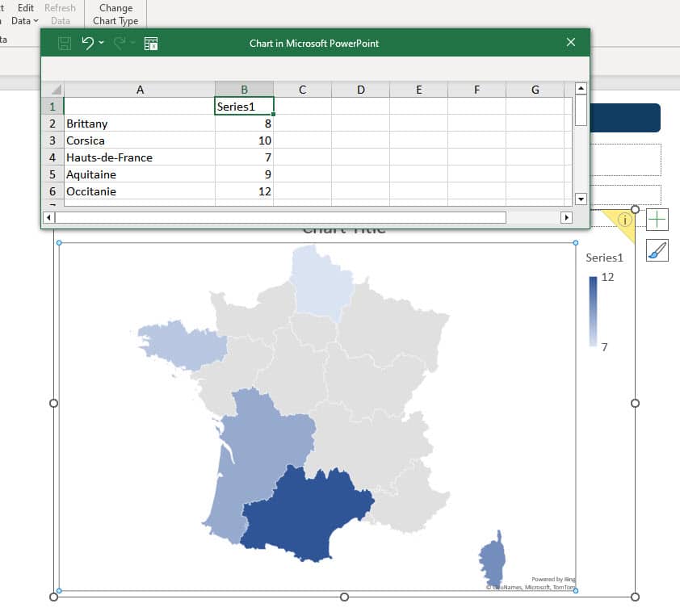Click the vertical scrollbar down arrow

(x=581, y=199)
